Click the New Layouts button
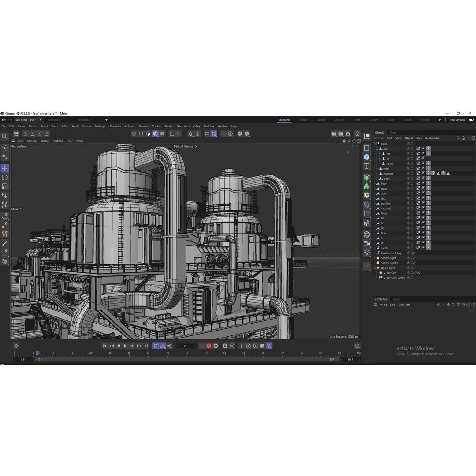Viewport: 476px width, 476px height. pos(457,119)
